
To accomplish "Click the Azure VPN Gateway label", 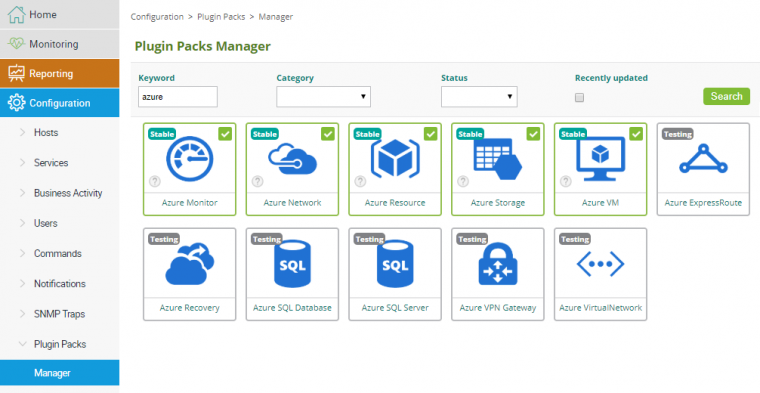I will [498, 308].
